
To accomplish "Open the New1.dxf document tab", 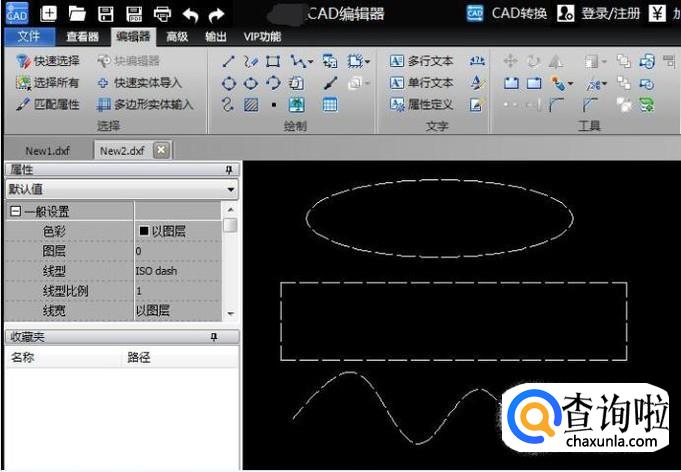I will (x=43, y=150).
